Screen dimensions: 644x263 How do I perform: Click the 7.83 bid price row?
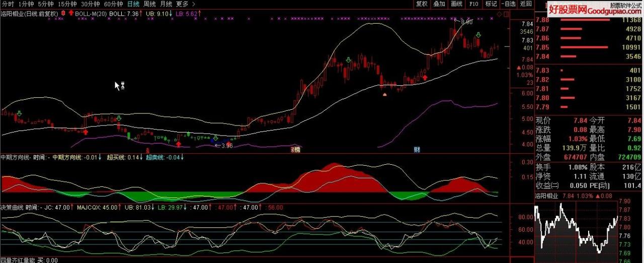pos(589,71)
